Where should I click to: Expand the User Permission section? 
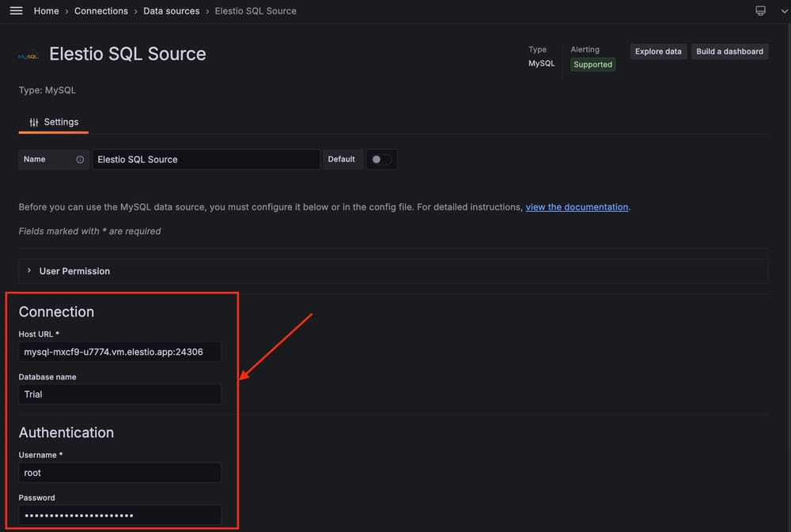point(75,270)
